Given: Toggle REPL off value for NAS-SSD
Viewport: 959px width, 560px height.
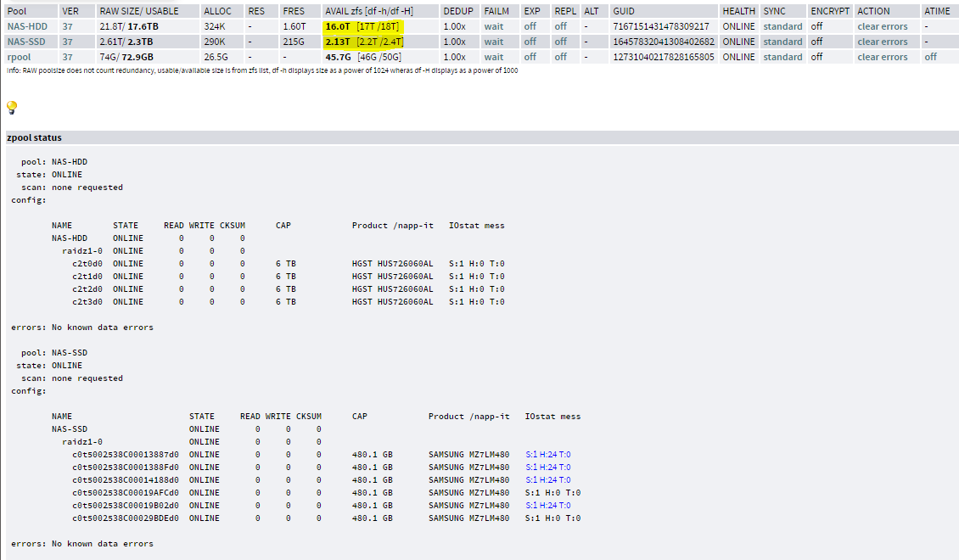Looking at the screenshot, I should tap(560, 42).
